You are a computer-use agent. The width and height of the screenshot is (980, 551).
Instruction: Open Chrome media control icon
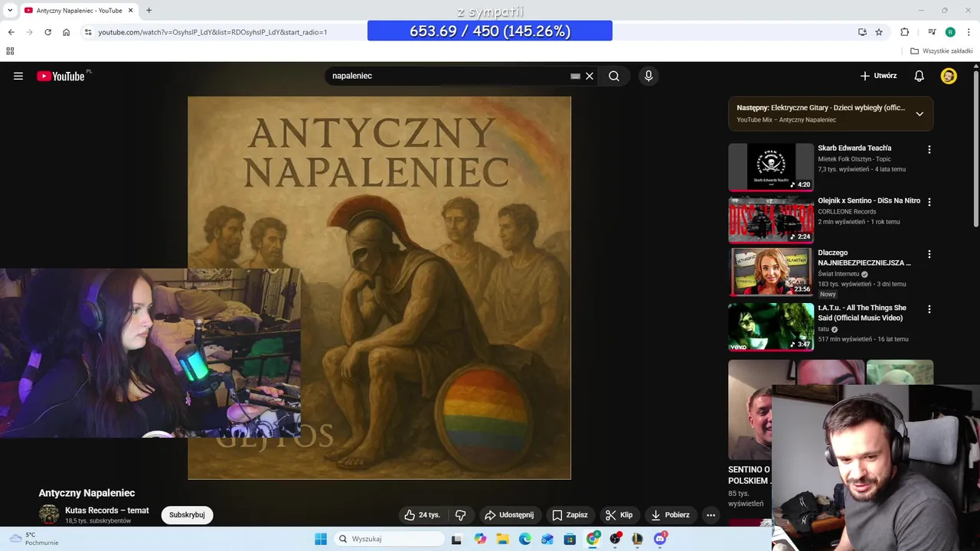coord(932,32)
